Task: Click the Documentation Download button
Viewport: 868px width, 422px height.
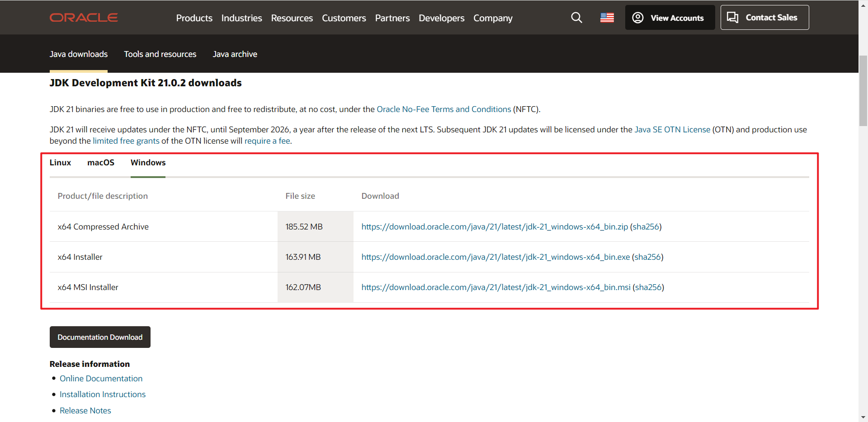Action: [100, 337]
